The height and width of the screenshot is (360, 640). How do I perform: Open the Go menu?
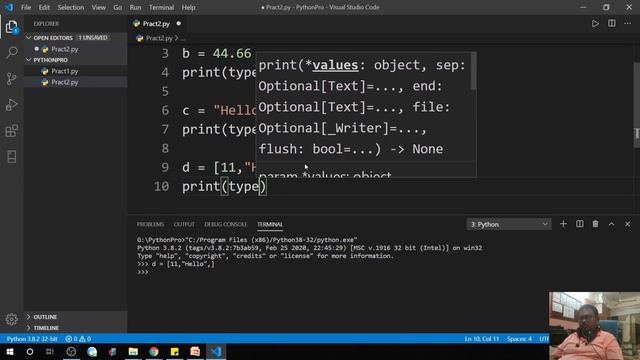(x=118, y=7)
